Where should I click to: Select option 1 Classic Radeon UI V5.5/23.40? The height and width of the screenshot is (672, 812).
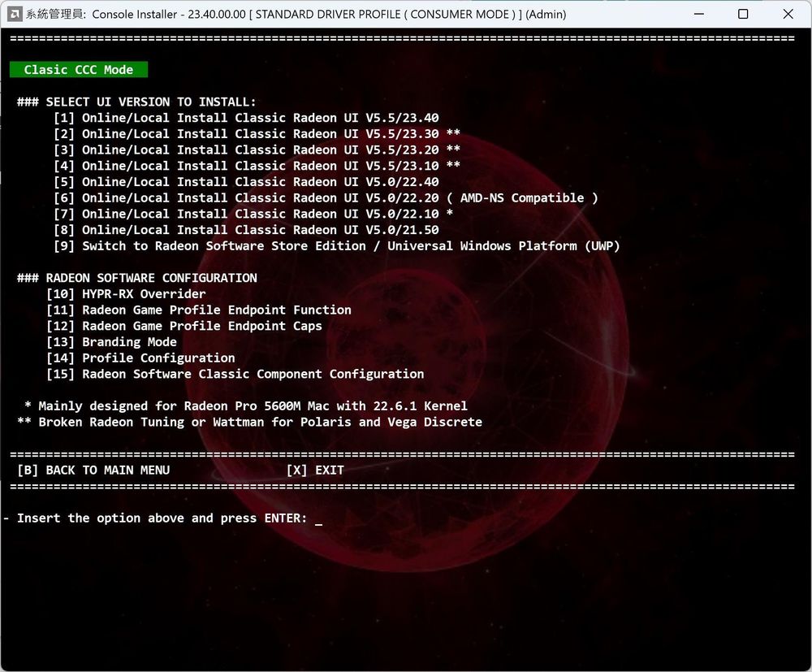point(246,118)
